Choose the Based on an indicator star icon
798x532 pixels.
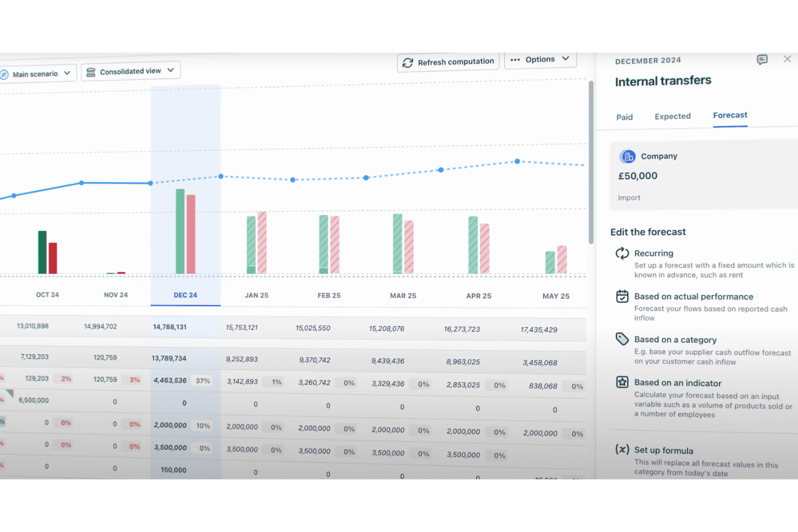[622, 382]
